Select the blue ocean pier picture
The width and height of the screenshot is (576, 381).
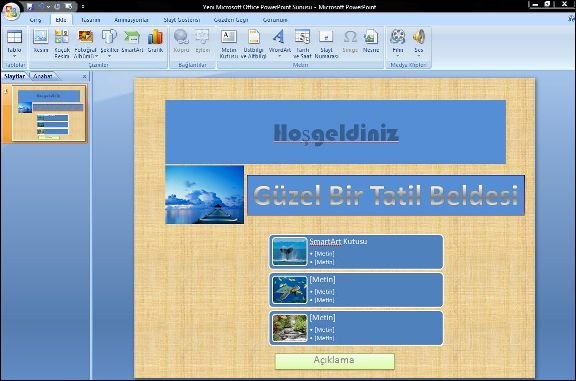205,195
